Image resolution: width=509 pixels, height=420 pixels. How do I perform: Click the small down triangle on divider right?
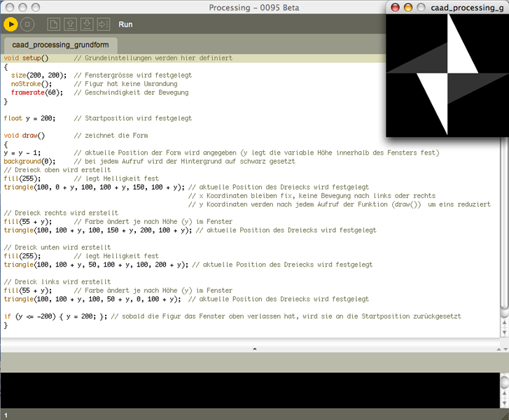tap(505, 349)
